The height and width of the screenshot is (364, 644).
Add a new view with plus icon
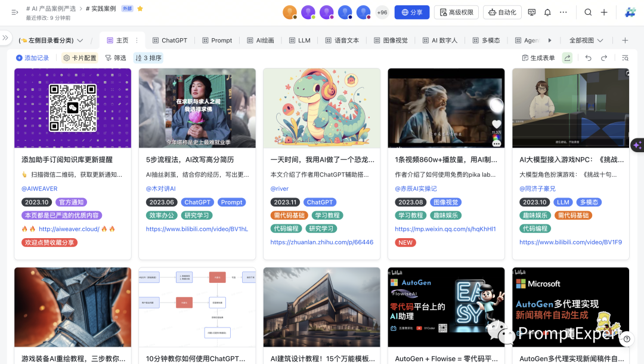click(625, 40)
